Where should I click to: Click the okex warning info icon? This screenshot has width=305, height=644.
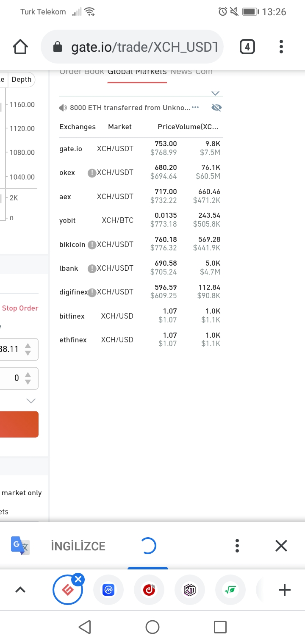(91, 173)
